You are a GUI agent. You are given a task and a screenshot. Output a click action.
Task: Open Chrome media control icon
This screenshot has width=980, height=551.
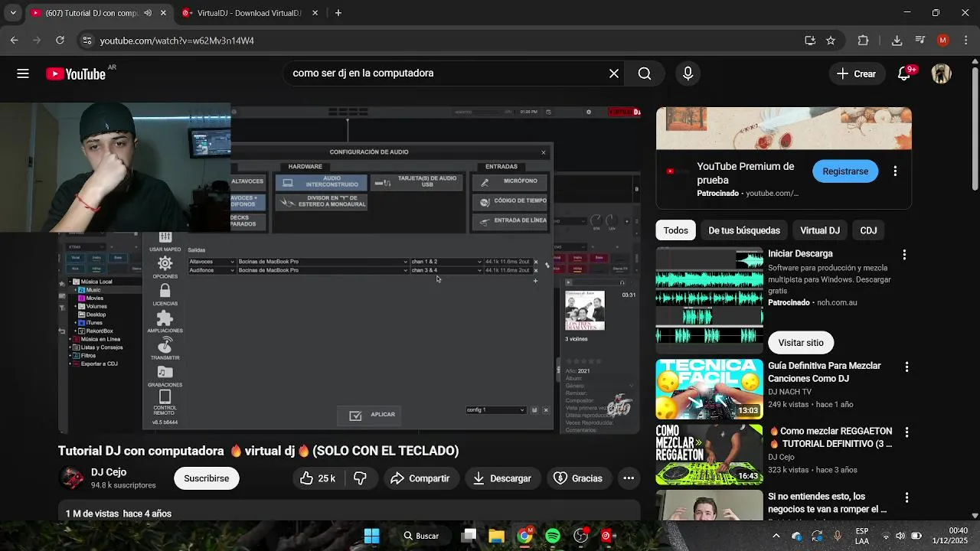click(920, 41)
